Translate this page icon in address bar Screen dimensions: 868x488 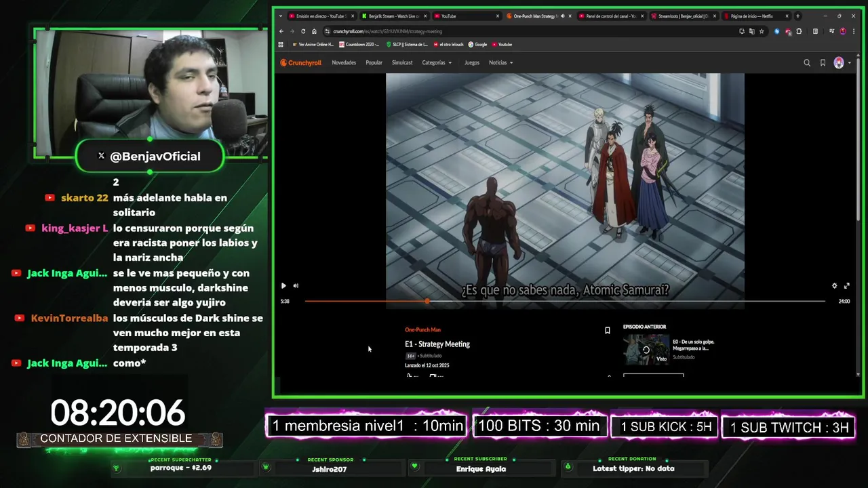click(751, 31)
